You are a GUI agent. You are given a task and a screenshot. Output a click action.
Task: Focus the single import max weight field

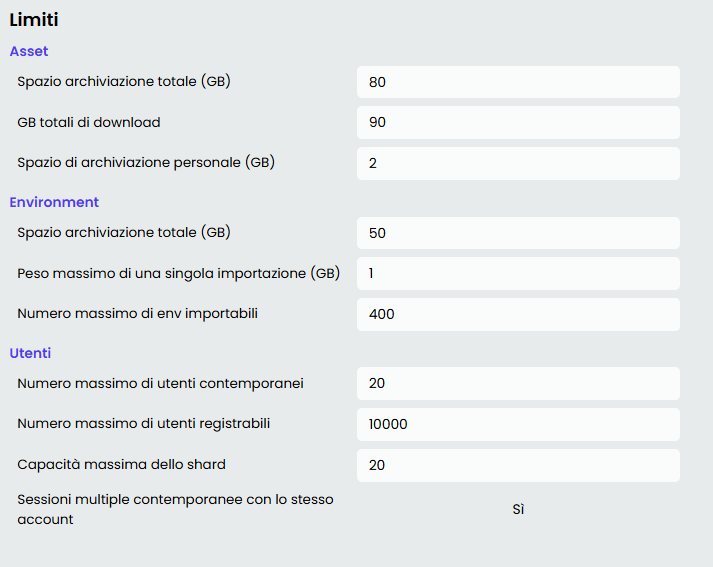(518, 273)
